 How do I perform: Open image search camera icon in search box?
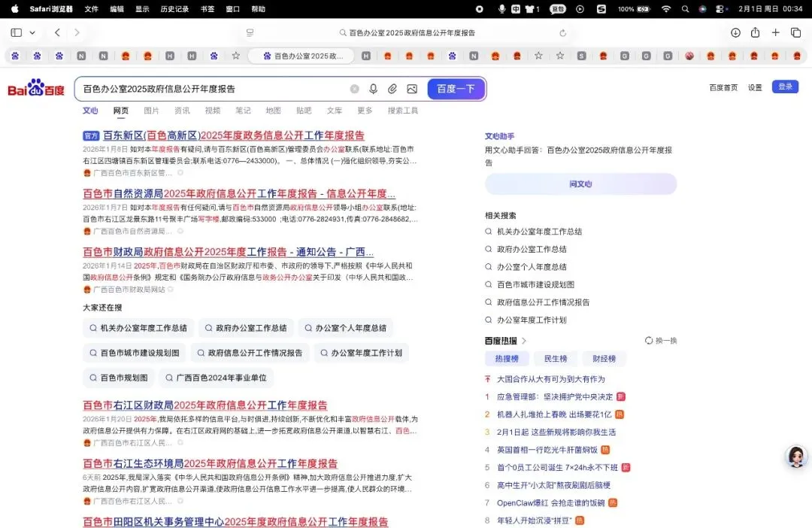[412, 89]
